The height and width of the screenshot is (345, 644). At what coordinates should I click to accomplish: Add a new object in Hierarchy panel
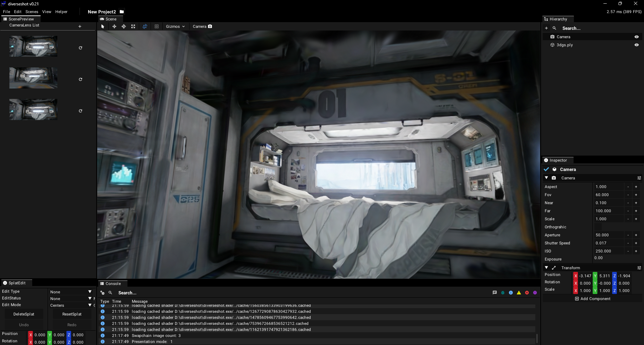click(x=546, y=28)
